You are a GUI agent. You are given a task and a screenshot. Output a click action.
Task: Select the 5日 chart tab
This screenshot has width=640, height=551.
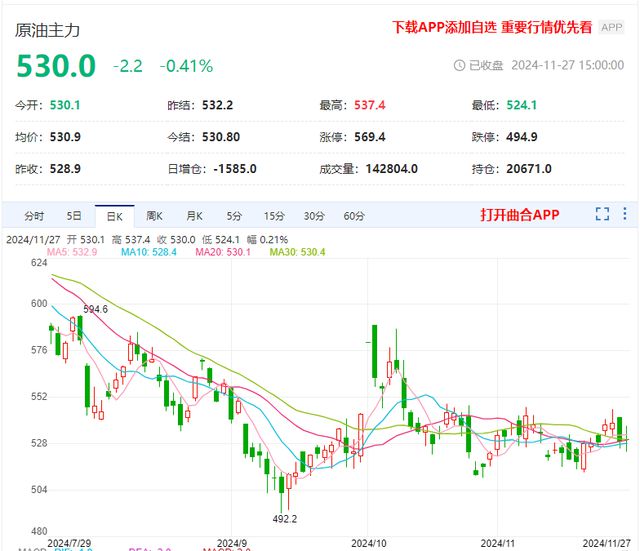74,216
